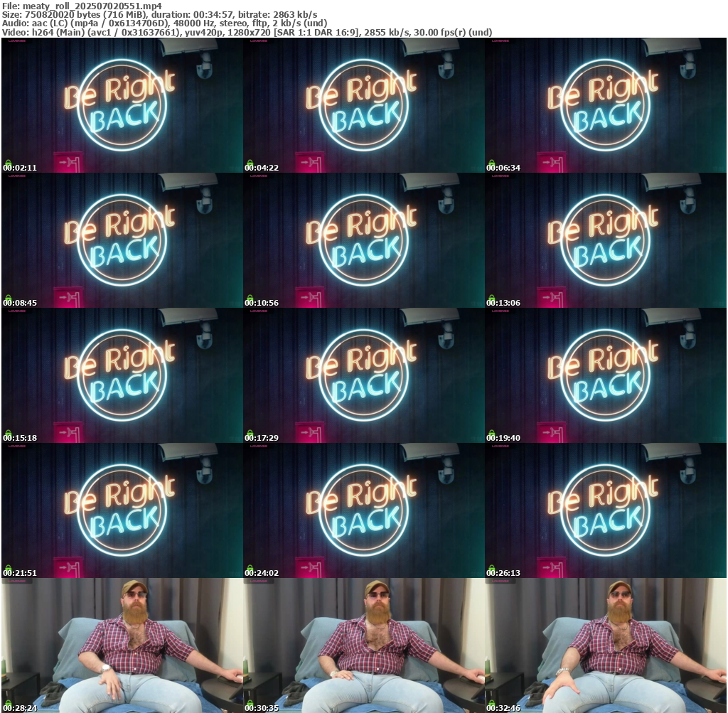Open the frame thumbnail at 00:32:46
Screen dimensions: 728x713
pyautogui.click(x=606, y=645)
